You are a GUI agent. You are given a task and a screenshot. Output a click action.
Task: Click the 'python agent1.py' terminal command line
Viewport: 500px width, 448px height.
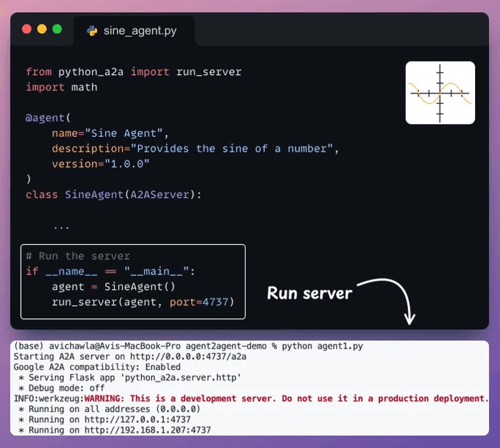click(188, 346)
